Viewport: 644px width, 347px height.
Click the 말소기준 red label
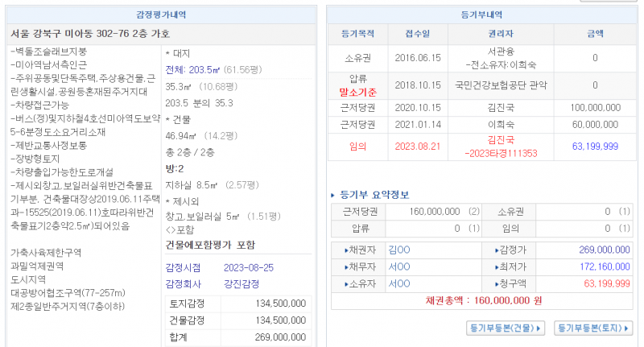coord(357,92)
